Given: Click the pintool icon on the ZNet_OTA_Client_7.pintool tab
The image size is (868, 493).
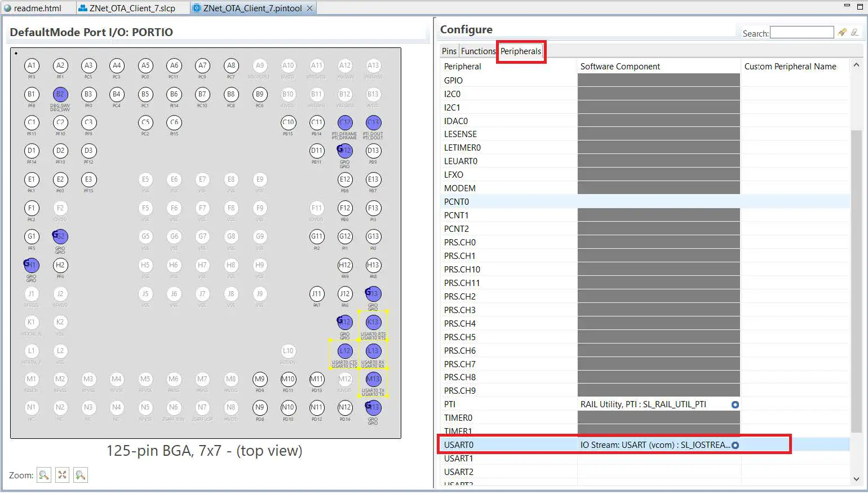Looking at the screenshot, I should pos(196,8).
